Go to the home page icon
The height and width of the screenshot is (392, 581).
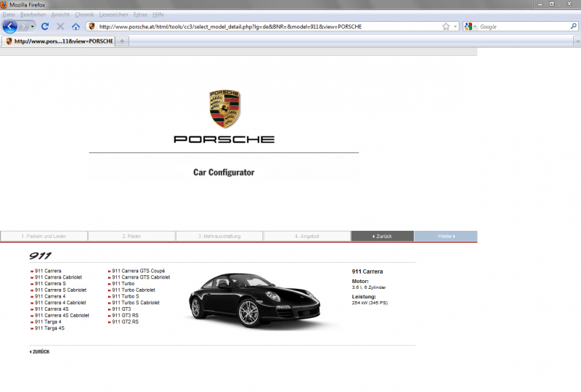[x=76, y=27]
